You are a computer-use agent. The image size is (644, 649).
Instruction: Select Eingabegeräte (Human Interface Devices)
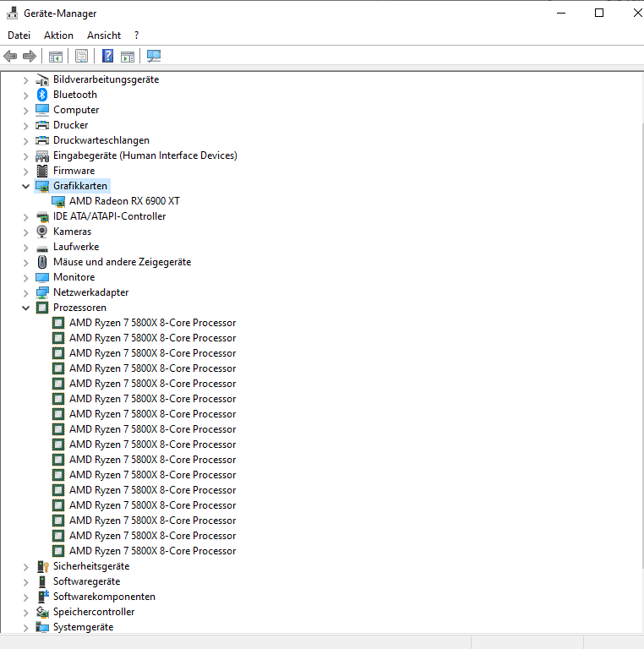145,155
